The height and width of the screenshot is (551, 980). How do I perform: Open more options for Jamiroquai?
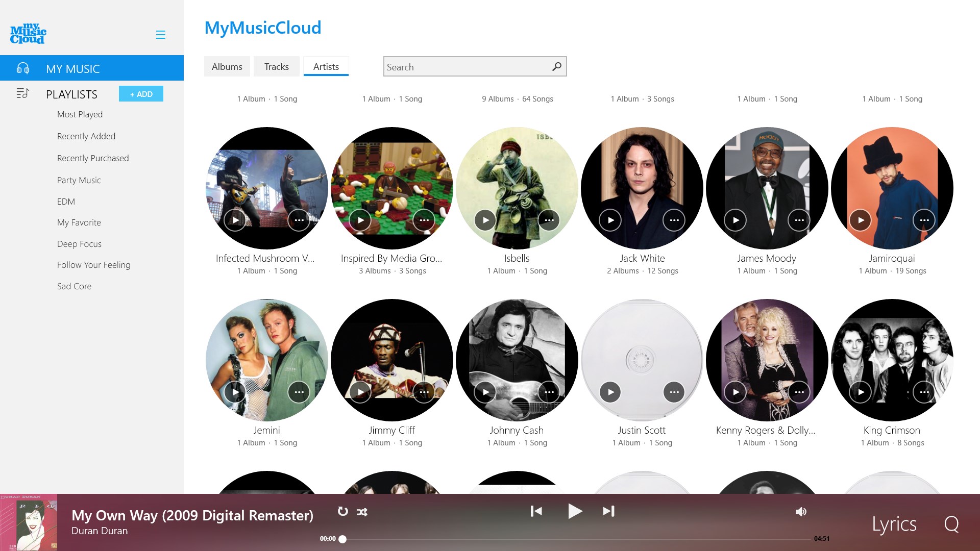coord(924,220)
